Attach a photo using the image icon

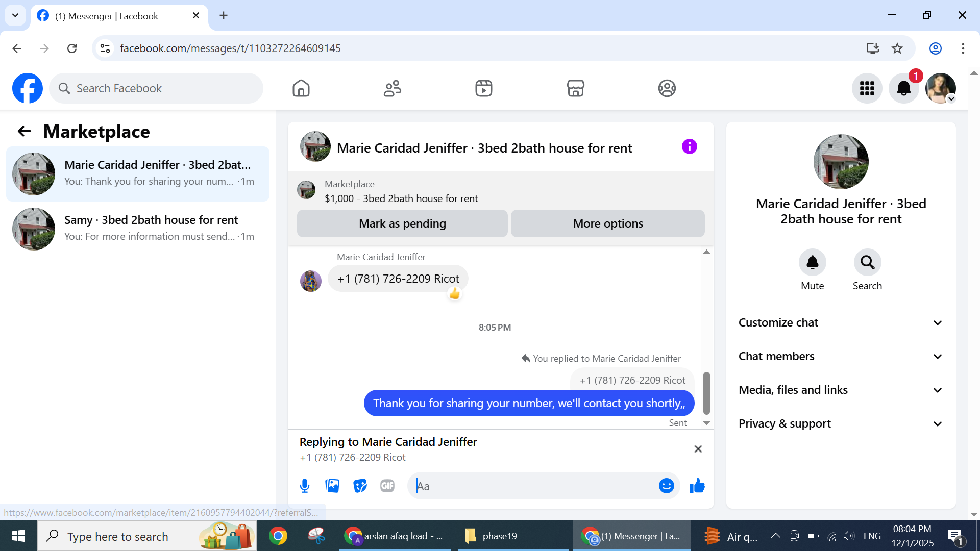[x=332, y=486]
